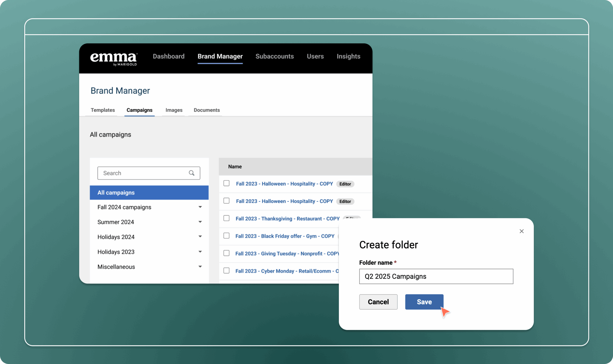Click the Folder name text field
613x364 pixels.
(x=436, y=276)
